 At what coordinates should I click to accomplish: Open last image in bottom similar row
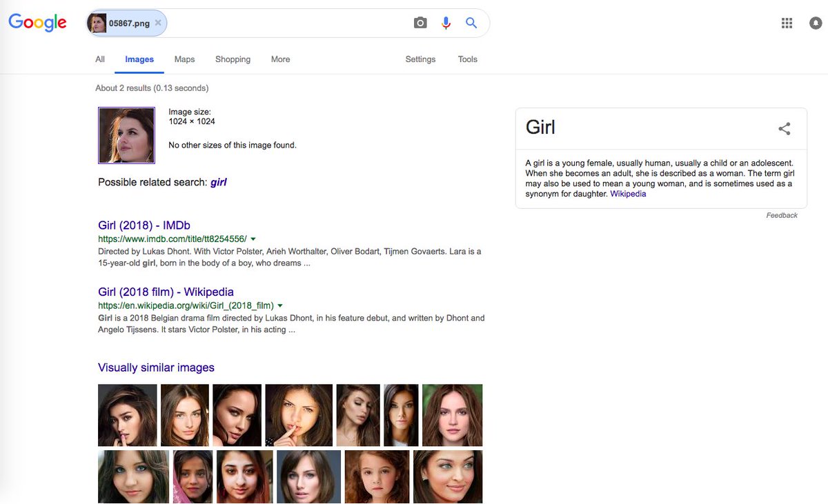(x=448, y=477)
